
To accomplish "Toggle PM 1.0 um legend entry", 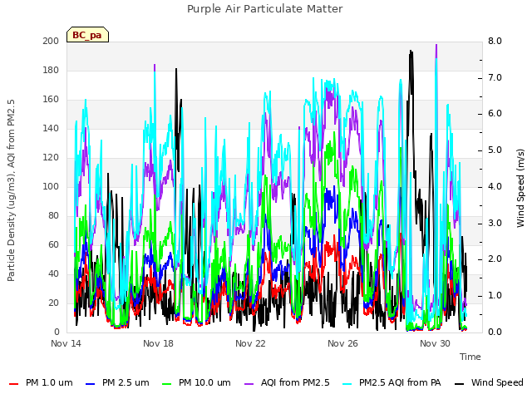I will tap(41, 383).
